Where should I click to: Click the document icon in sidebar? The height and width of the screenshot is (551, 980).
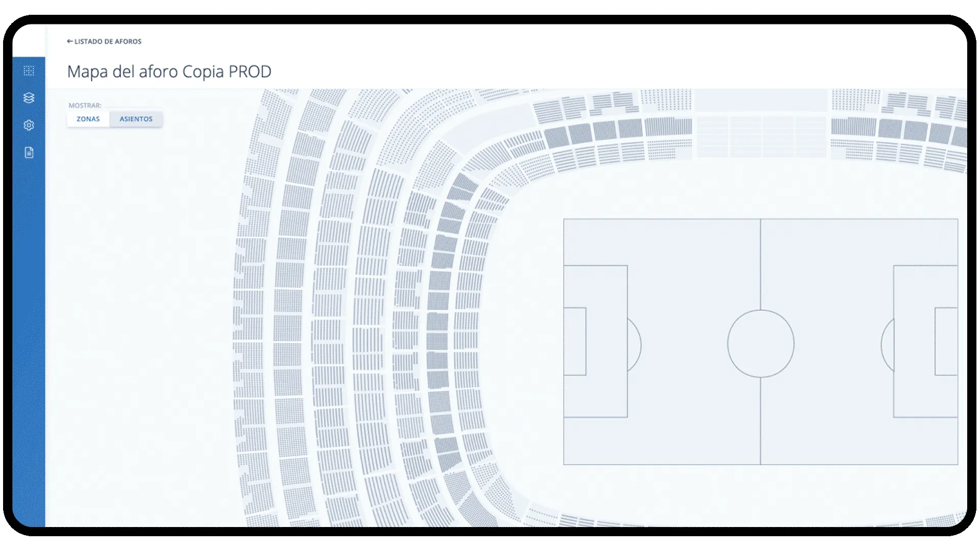coord(29,153)
